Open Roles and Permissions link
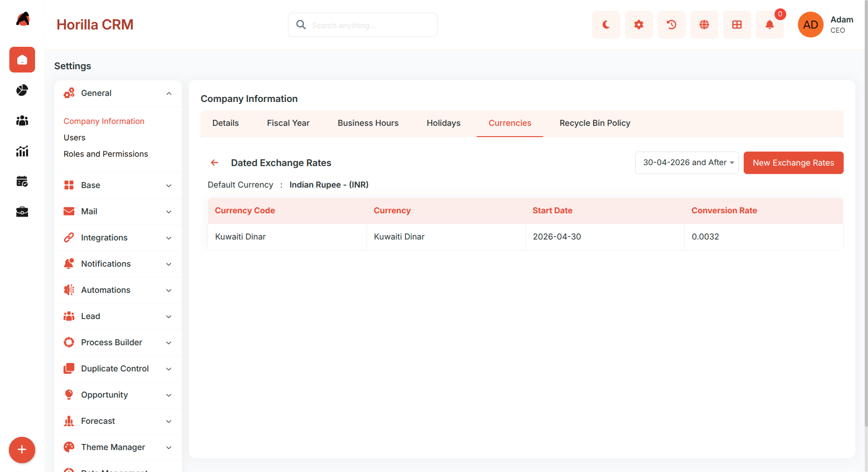 point(106,154)
